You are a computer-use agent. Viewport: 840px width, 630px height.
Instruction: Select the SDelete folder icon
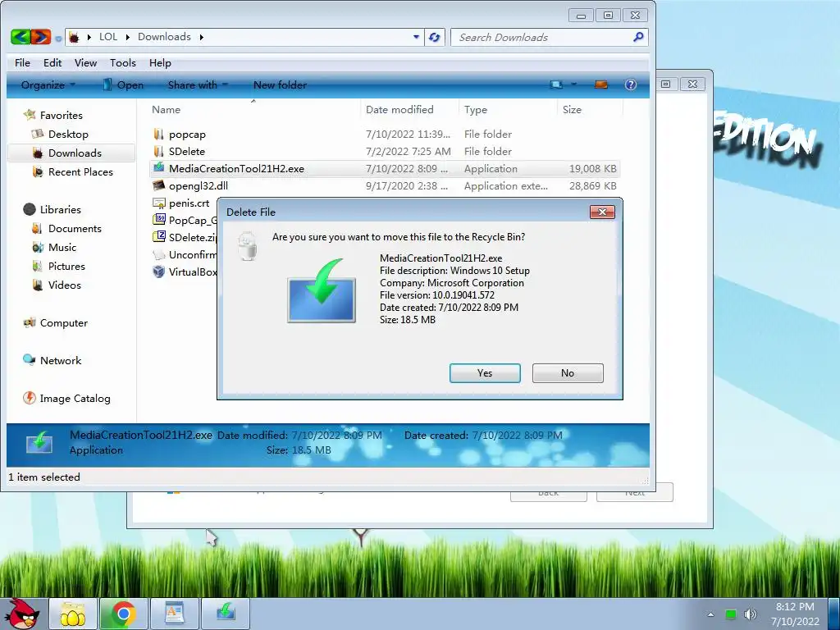pos(158,151)
